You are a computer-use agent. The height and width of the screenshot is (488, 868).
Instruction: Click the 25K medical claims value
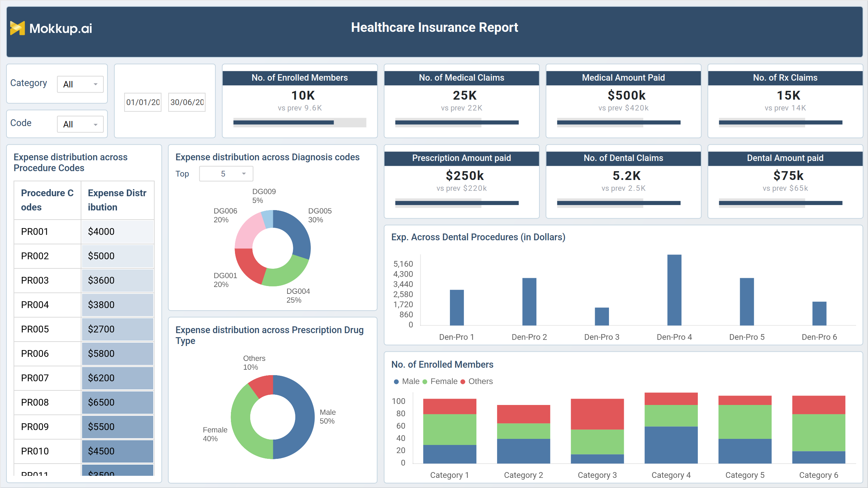(x=465, y=96)
